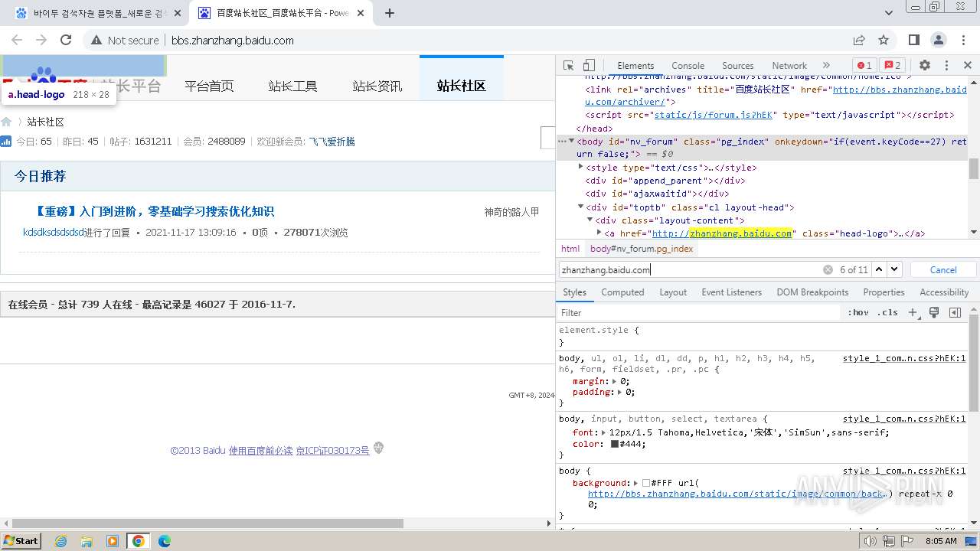Screen dimensions: 980x551
Task: Select body#nv_forum.pg_index breadcrumb
Action: (x=642, y=249)
